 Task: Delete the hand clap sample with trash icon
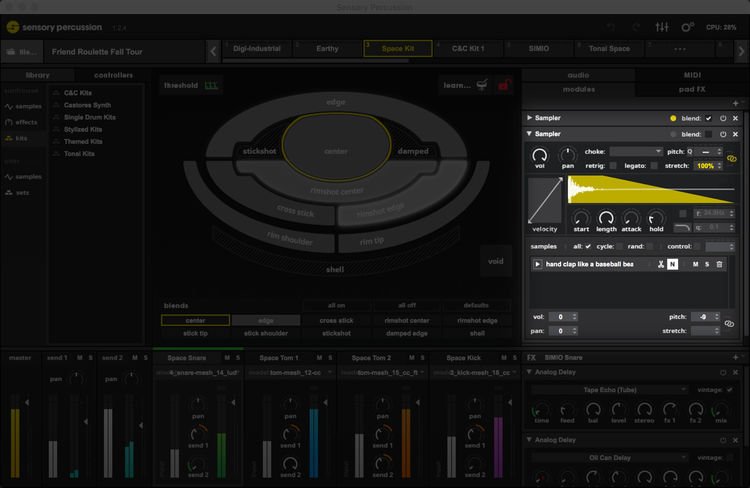coord(719,264)
